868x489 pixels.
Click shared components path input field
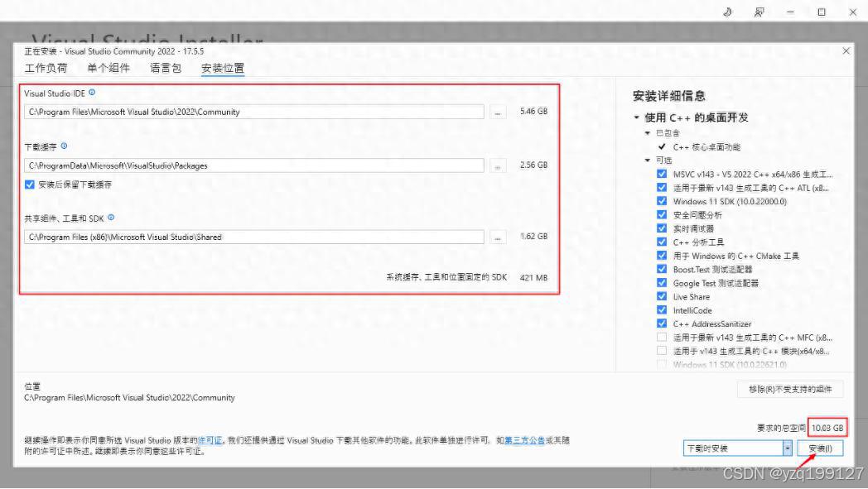tap(254, 237)
